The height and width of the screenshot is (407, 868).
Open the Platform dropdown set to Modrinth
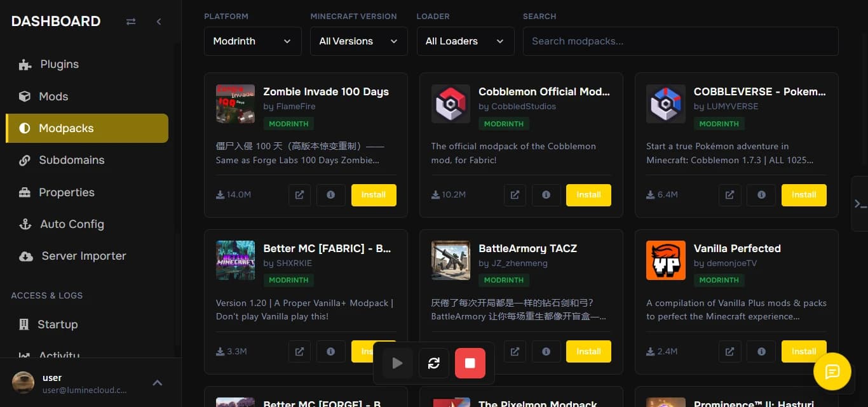(253, 41)
